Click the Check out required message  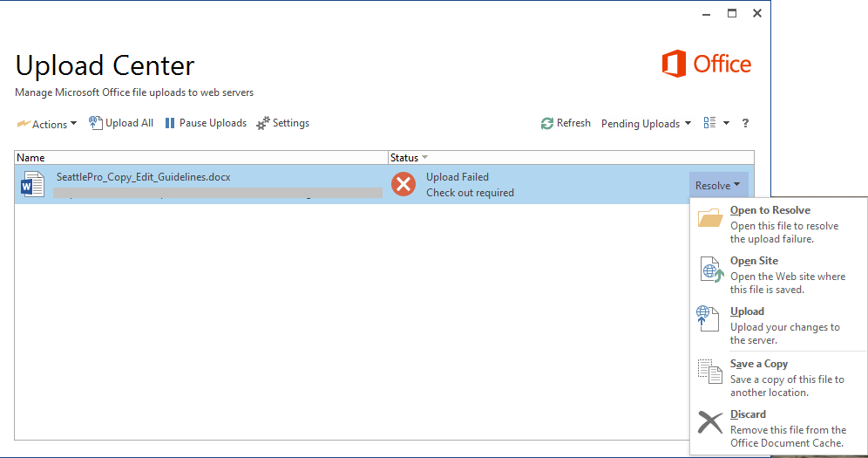470,193
